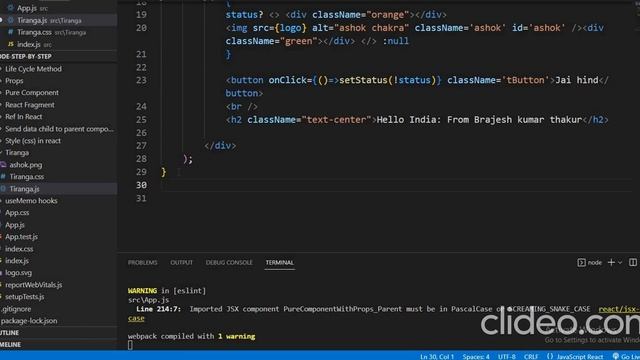
Task: Click Ln 30, Col 1 in status bar
Action: click(437, 356)
